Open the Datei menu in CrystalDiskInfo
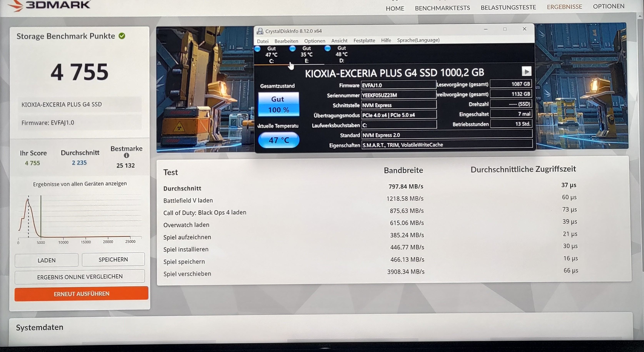644x352 pixels. 262,41
